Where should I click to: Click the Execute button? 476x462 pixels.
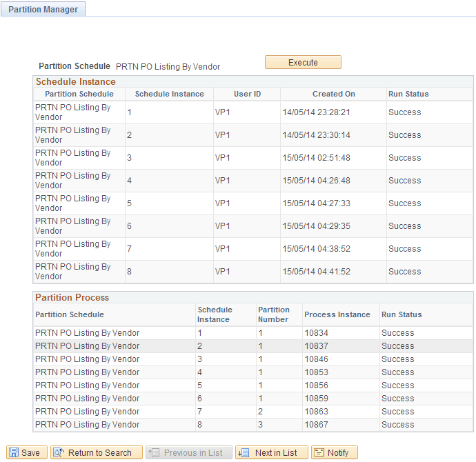303,62
